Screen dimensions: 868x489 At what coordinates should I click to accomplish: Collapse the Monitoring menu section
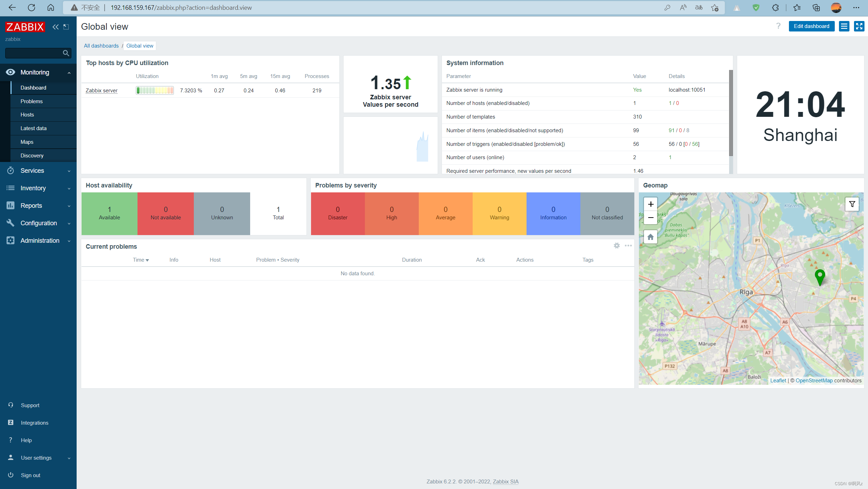(x=38, y=72)
